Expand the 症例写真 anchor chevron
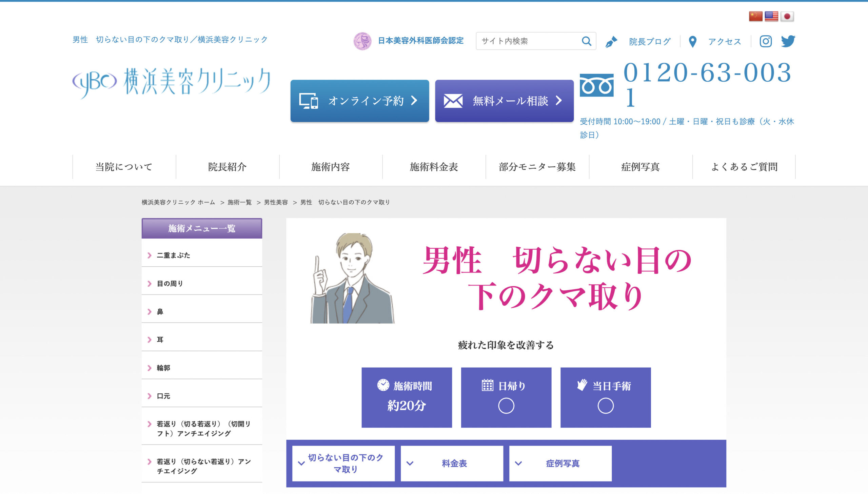The width and height of the screenshot is (868, 494). (518, 462)
